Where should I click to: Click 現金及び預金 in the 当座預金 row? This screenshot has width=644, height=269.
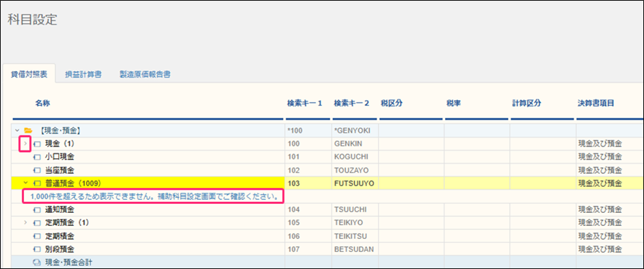pyautogui.click(x=600, y=170)
